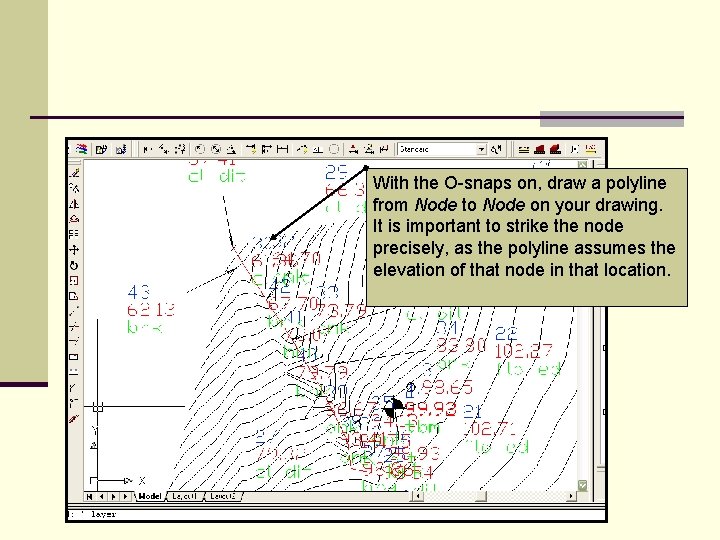Jump to first layout tab arrow

click(90, 496)
